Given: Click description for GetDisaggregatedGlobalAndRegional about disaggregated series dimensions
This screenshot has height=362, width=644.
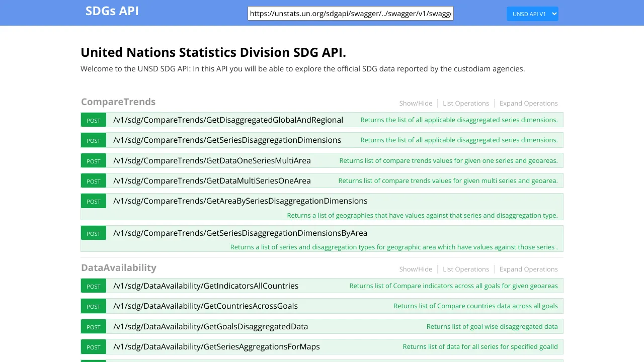Looking at the screenshot, I should [x=459, y=120].
